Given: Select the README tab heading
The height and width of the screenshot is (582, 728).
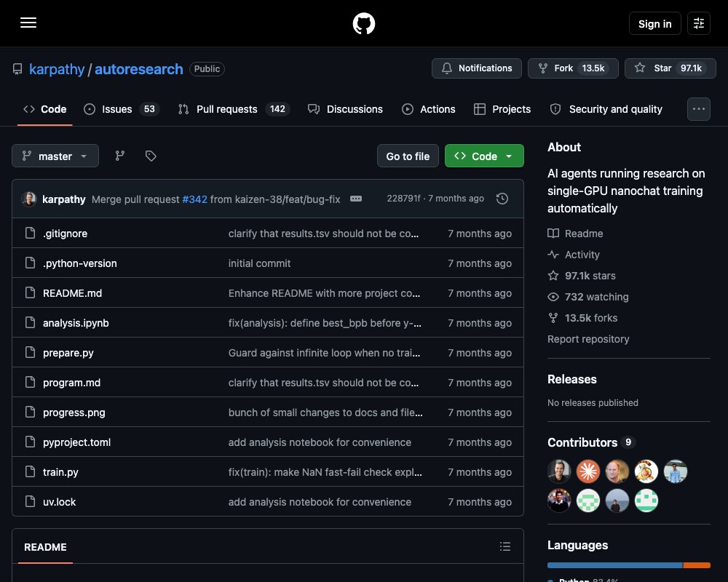Looking at the screenshot, I should click(x=45, y=547).
